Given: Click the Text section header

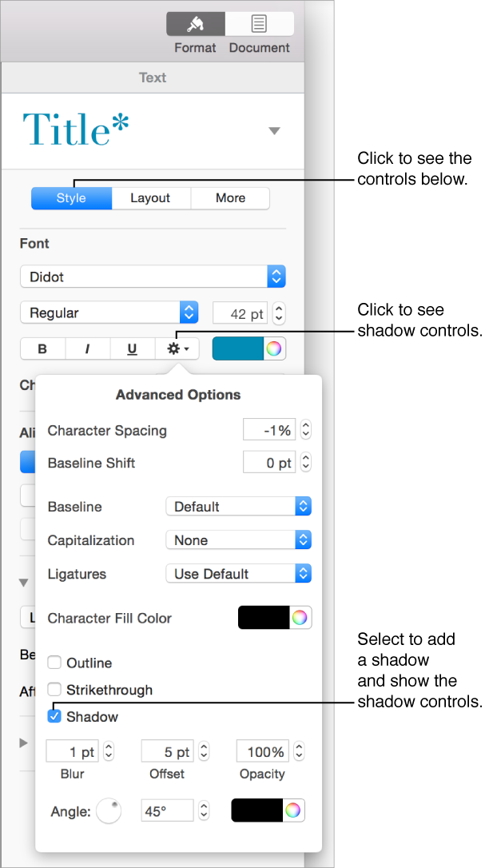Looking at the screenshot, I should [153, 78].
